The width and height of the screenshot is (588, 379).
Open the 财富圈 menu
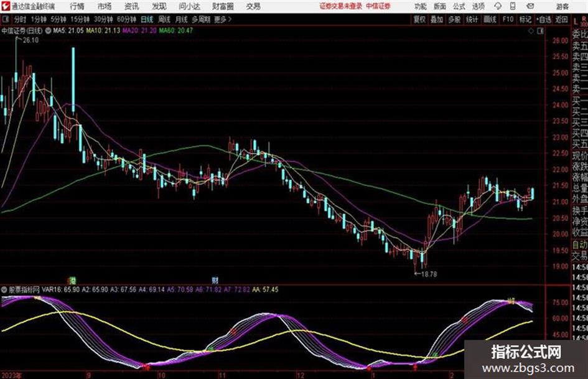223,6
